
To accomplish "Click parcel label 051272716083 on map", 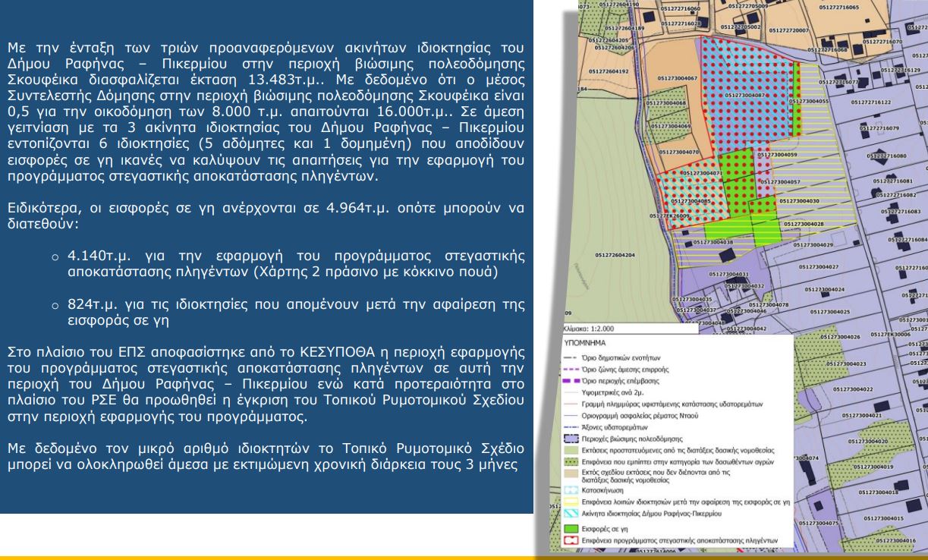I will click(x=900, y=212).
